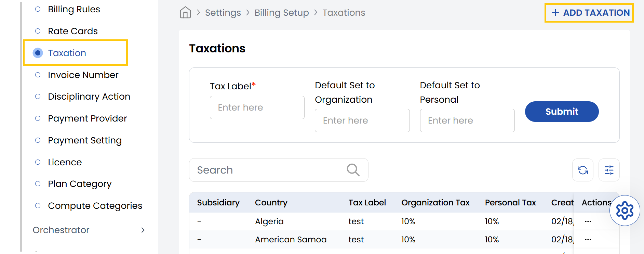Open Payment Setting page
Image resolution: width=644 pixels, height=254 pixels.
(x=85, y=140)
